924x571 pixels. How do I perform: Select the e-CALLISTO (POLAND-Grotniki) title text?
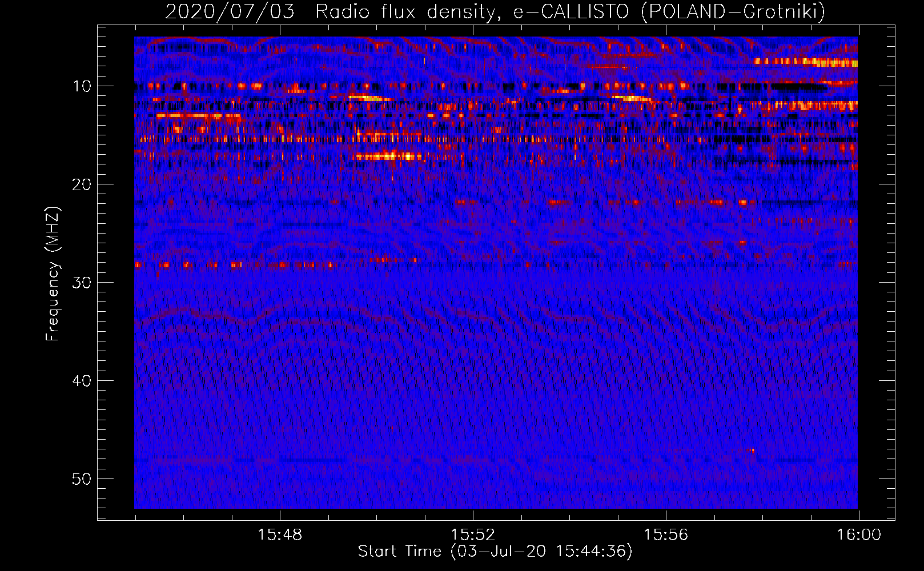669,11
